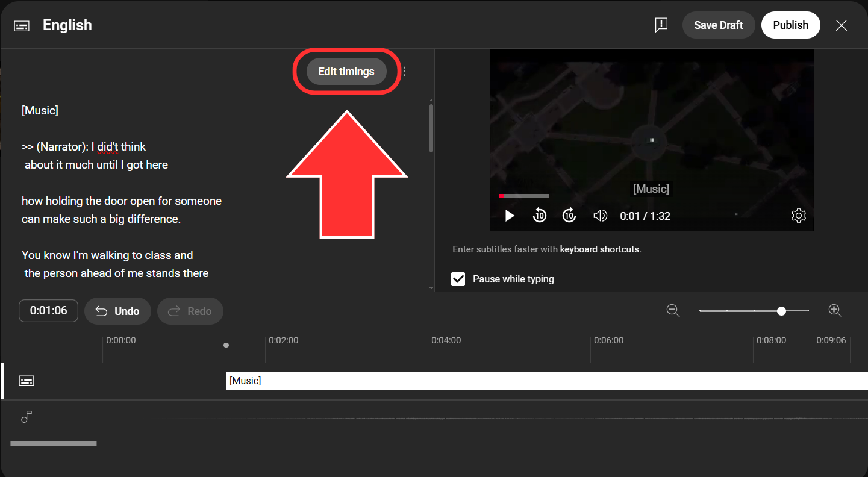Screen dimensions: 868x477
Task: Skip forward 10 seconds in video
Action: tap(569, 216)
